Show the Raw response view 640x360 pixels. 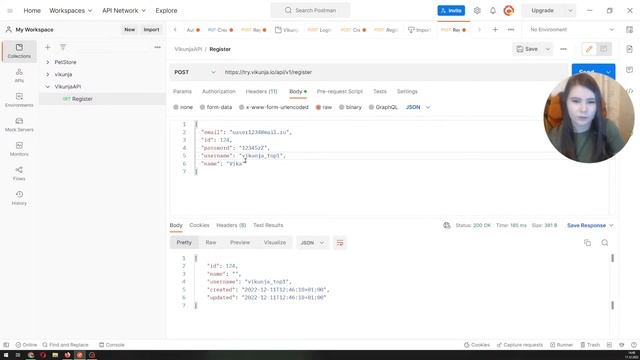[211, 243]
